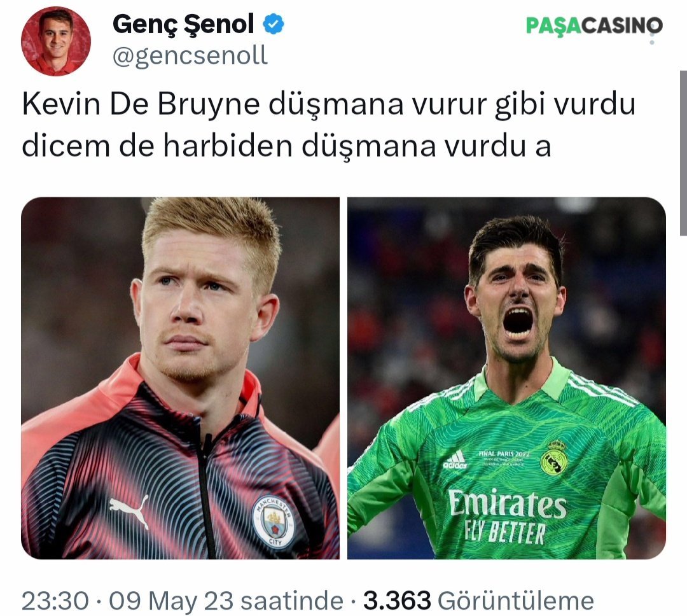Click the 23:30 timestamp
The width and height of the screenshot is (687, 616).
pos(55,601)
